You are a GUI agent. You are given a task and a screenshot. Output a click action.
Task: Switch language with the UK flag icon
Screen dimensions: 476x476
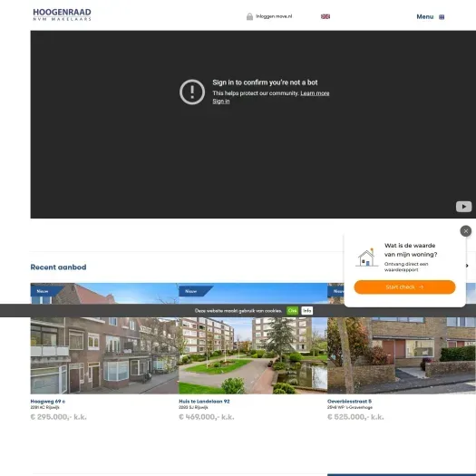pos(325,16)
